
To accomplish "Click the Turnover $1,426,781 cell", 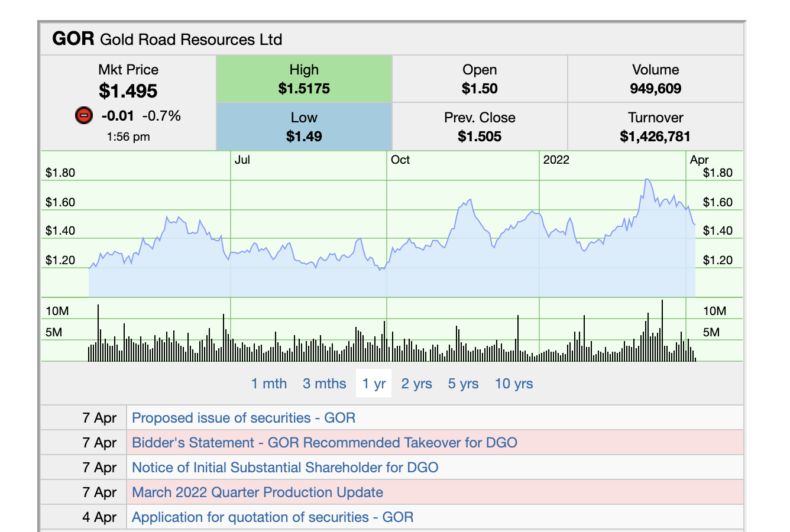I will (655, 126).
